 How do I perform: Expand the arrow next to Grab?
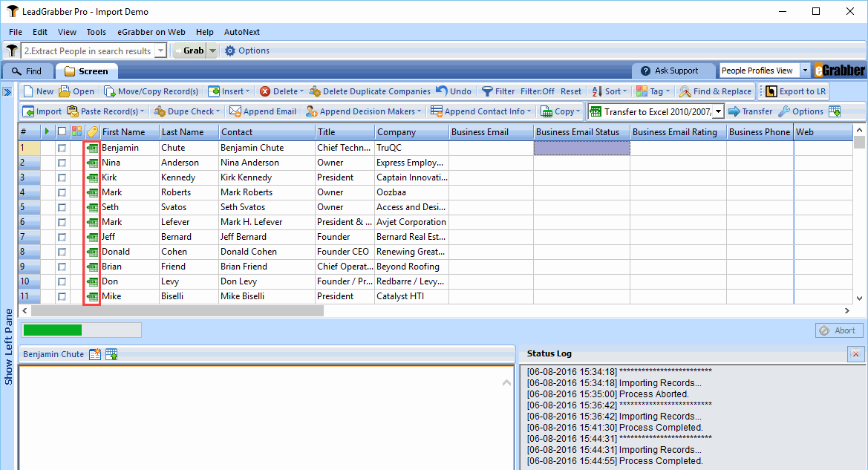point(212,51)
